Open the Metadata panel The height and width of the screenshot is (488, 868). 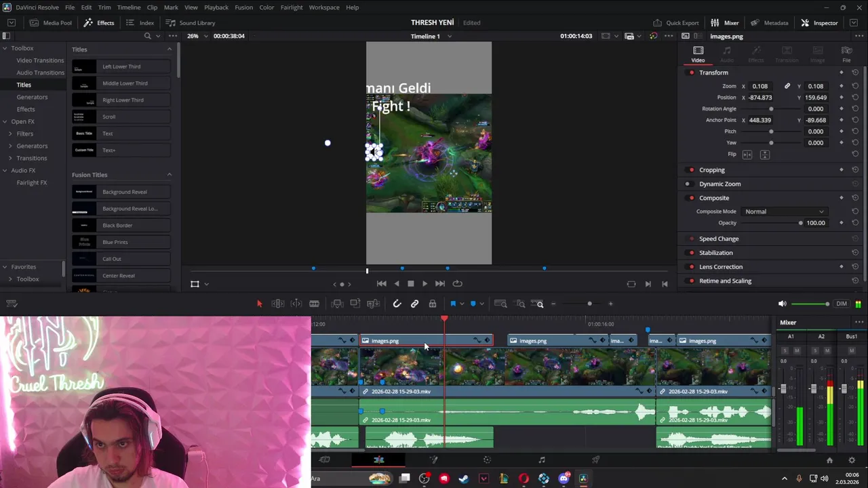click(769, 23)
